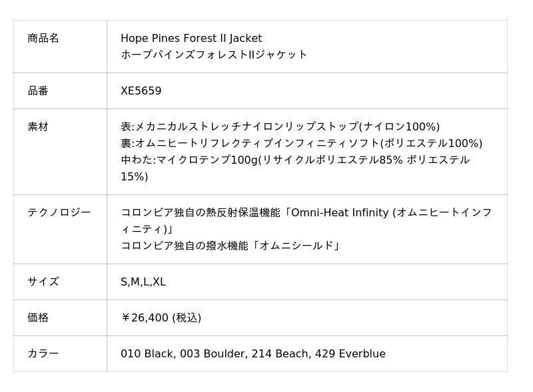Click the 中わた: insulation material line
The image size is (533, 392).
[294, 160]
